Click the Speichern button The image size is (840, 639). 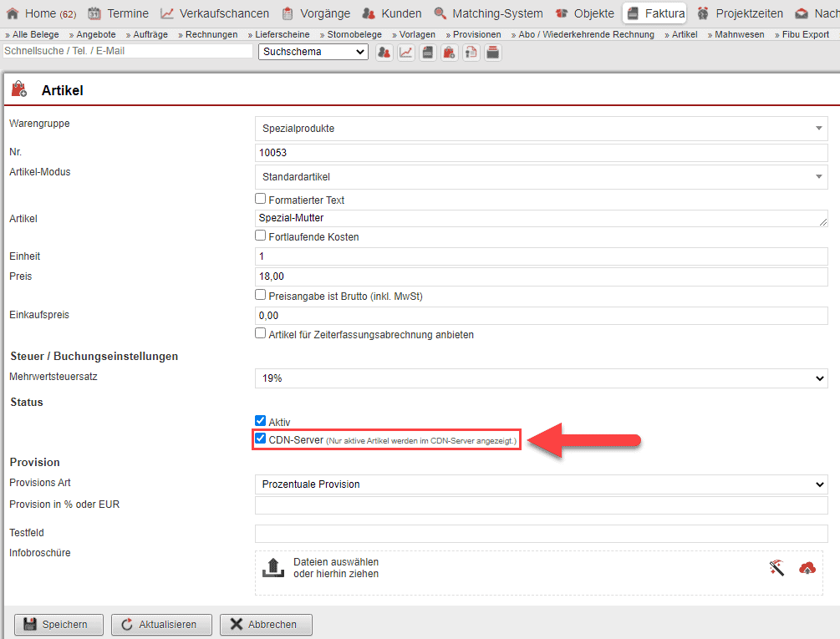coord(58,624)
